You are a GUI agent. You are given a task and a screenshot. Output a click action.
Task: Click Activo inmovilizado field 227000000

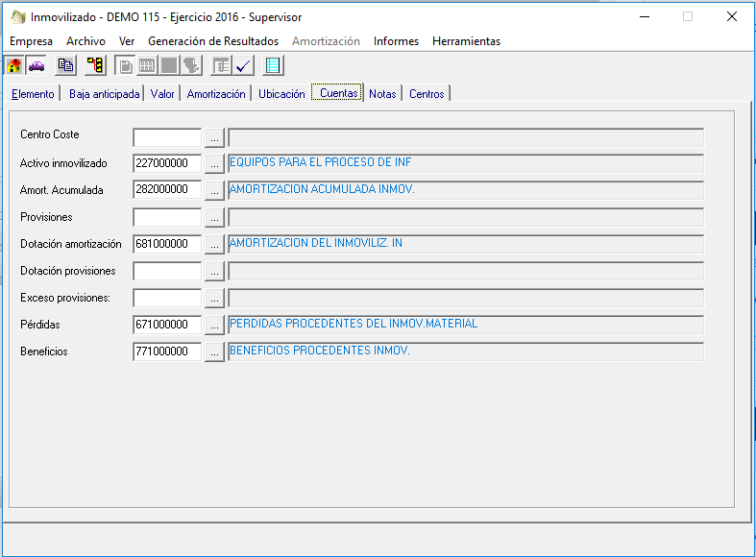[167, 164]
